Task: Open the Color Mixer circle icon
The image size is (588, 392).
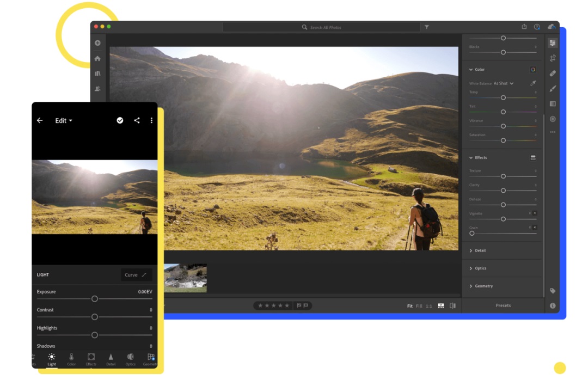Action: point(533,70)
